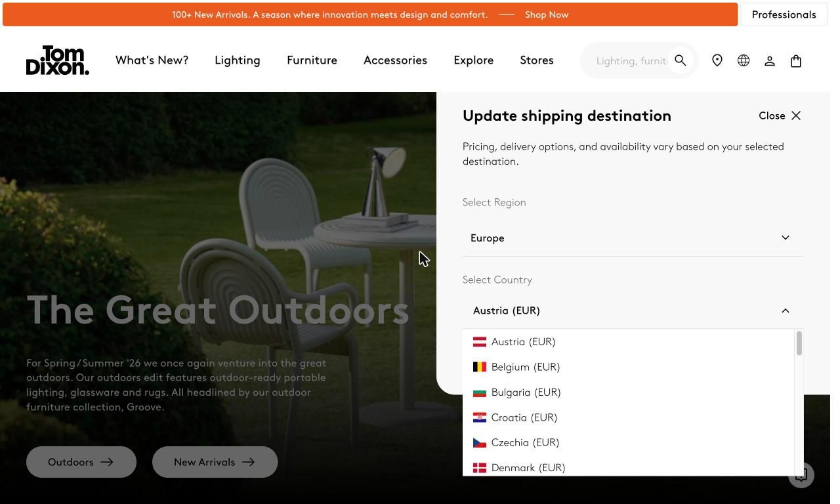Close the shipping destination panel

pyautogui.click(x=780, y=115)
